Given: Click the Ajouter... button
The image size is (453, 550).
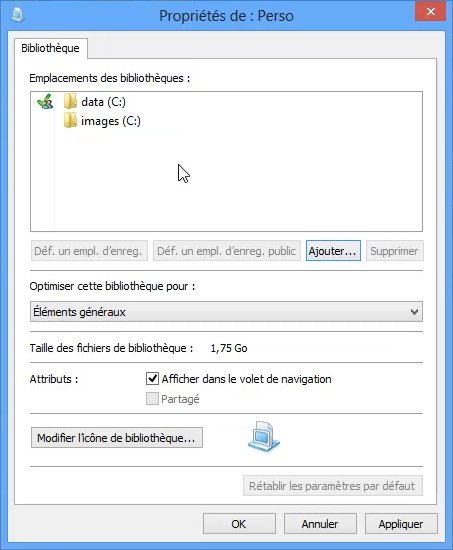Looking at the screenshot, I should [x=333, y=250].
